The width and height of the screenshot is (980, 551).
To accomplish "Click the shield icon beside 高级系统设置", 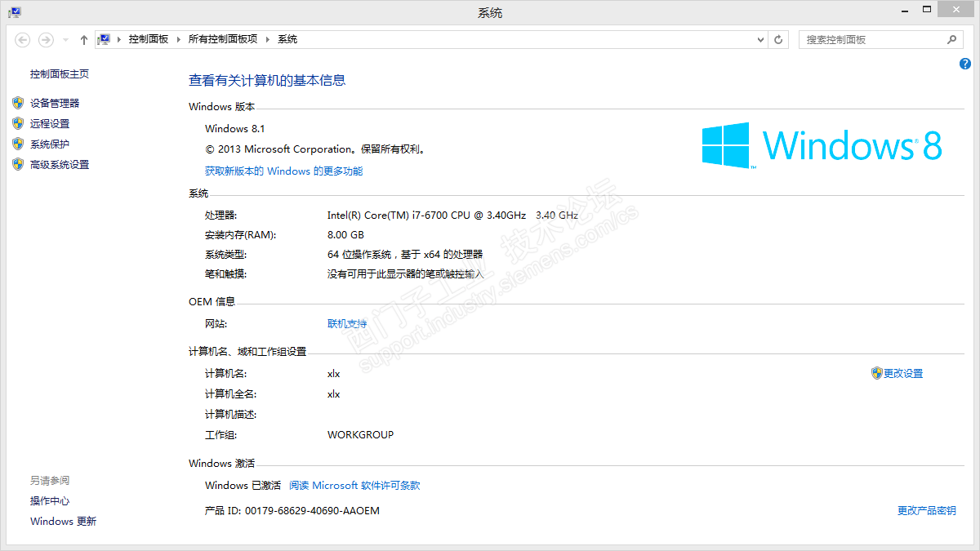I will [18, 164].
